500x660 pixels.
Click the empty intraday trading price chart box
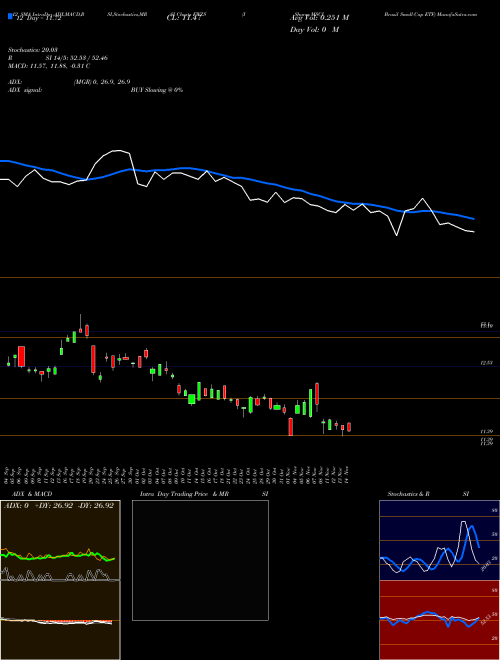200,560
